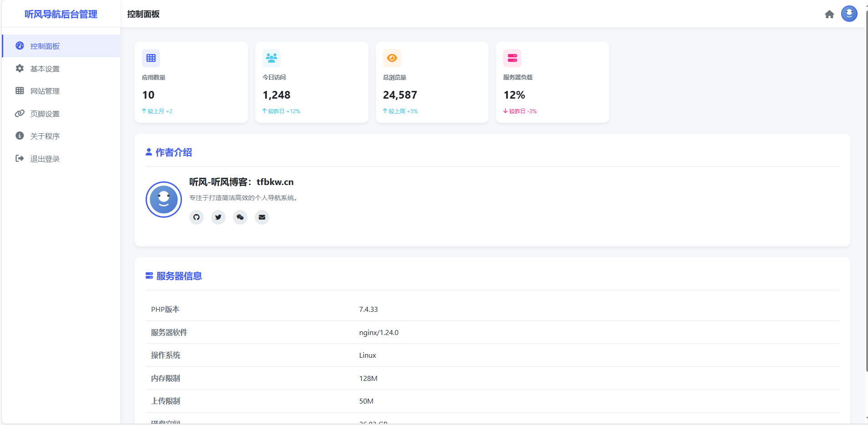This screenshot has width=868, height=425.
Task: Open the author's GitHub icon
Action: pos(197,217)
